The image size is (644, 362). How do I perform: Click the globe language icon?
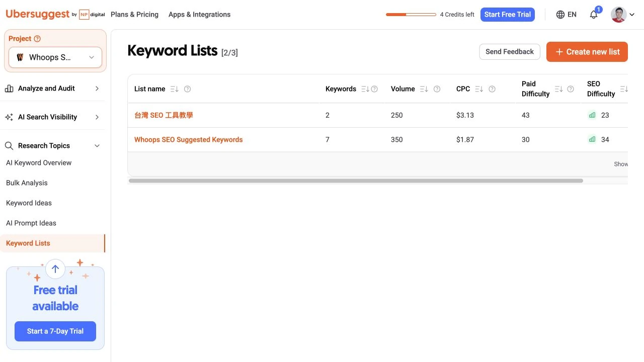(x=560, y=15)
